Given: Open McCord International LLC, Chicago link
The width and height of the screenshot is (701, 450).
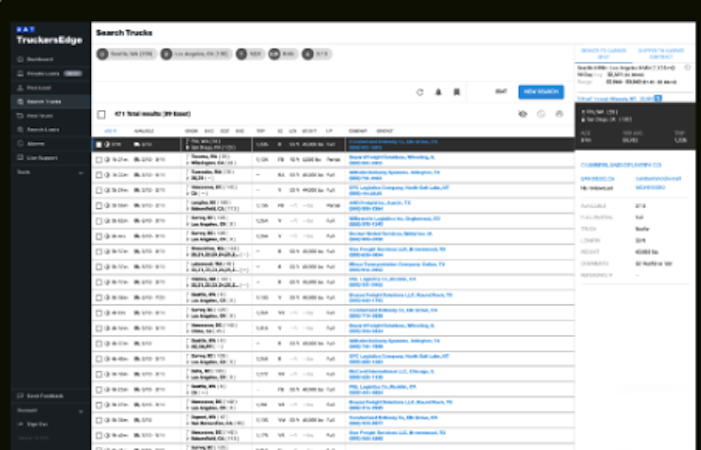Looking at the screenshot, I should (x=391, y=371).
